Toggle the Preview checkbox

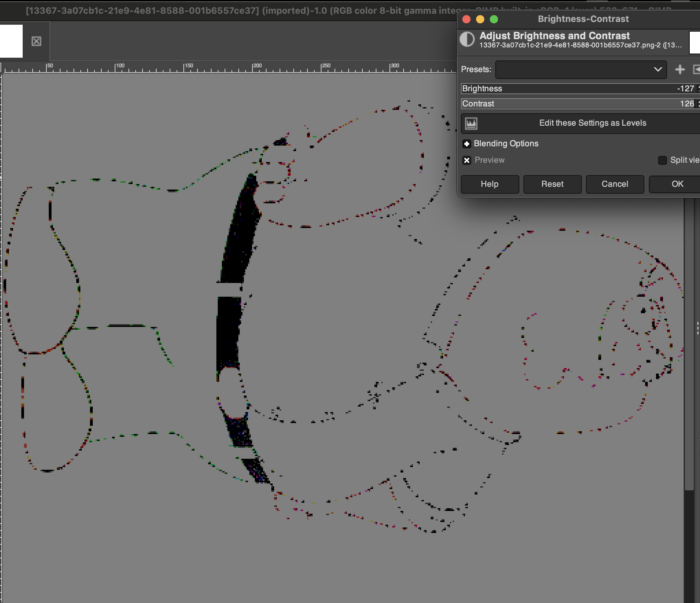pos(467,160)
